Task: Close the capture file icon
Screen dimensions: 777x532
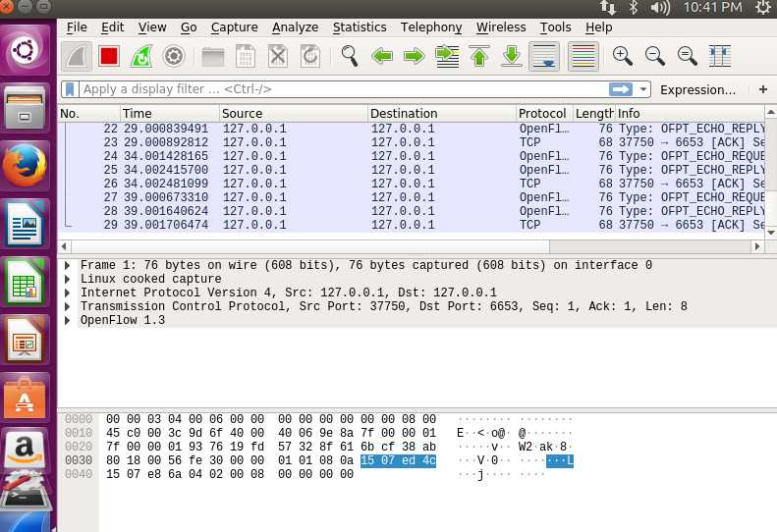Action: (278, 56)
